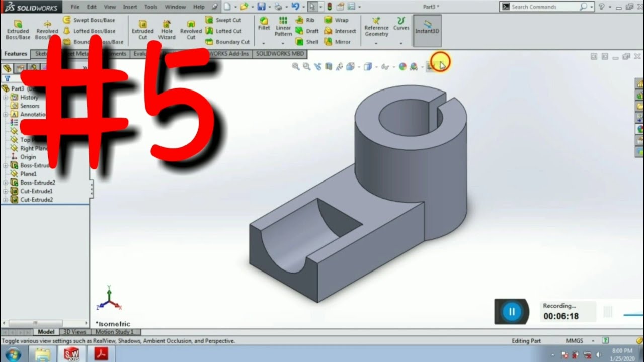Image resolution: width=644 pixels, height=362 pixels.
Task: Click the Wrap feature tool
Action: pos(336,20)
